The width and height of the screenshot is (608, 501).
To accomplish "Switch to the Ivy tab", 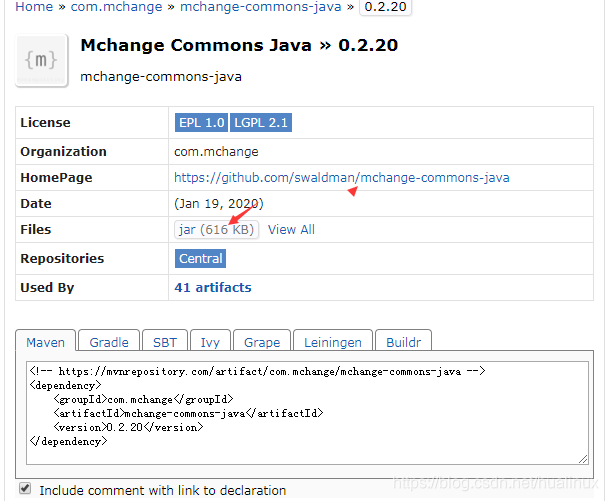I will [210, 342].
